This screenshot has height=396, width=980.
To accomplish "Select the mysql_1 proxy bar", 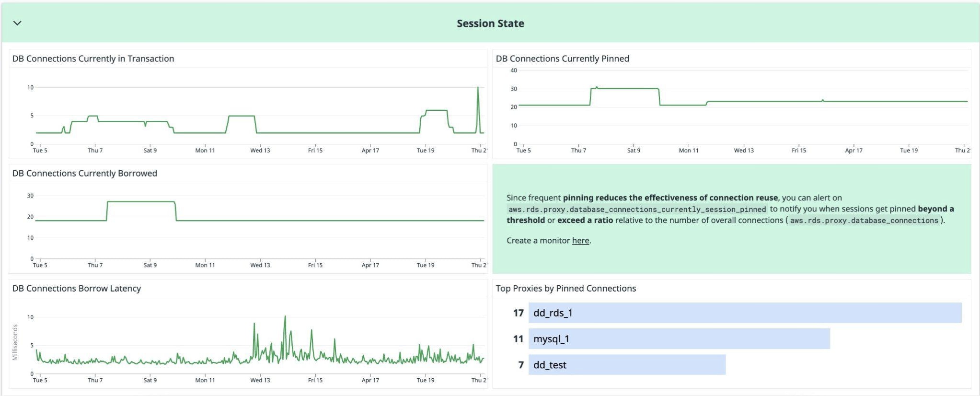I will 679,339.
